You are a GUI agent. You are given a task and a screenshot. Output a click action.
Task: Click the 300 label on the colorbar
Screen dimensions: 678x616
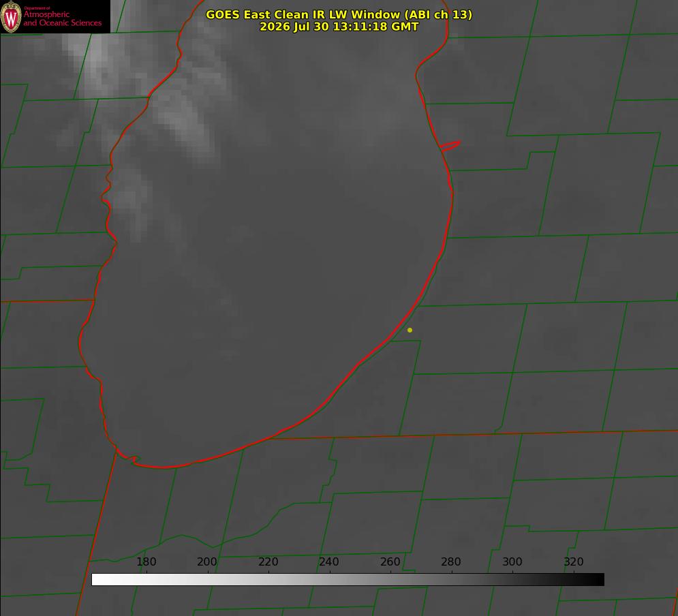(x=512, y=561)
